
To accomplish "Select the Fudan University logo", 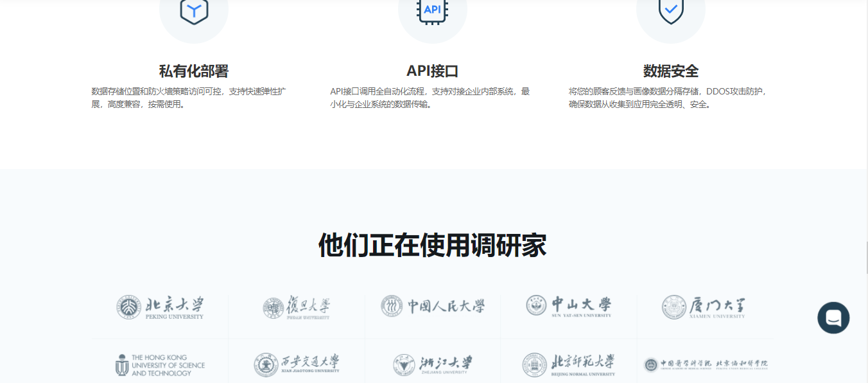I will (297, 308).
